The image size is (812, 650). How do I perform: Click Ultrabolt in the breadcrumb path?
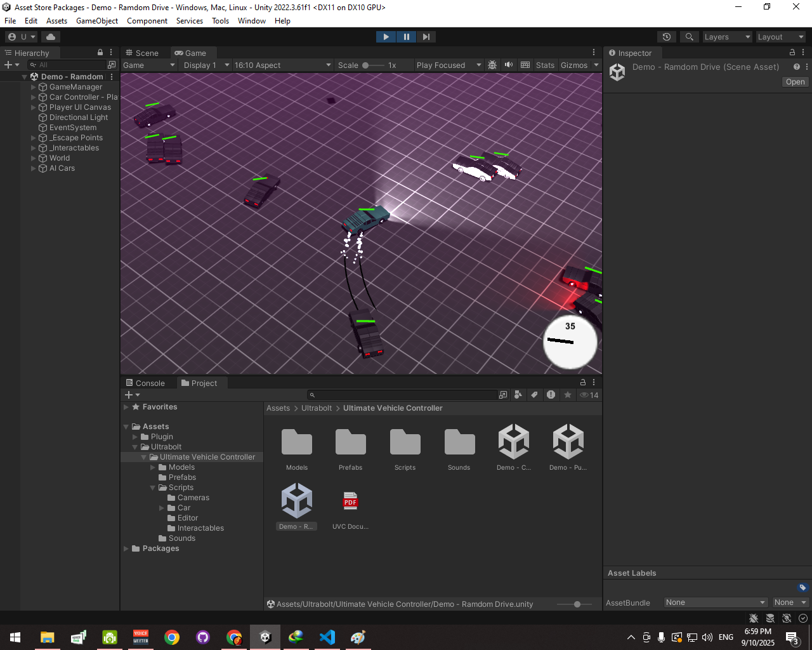pyautogui.click(x=317, y=408)
